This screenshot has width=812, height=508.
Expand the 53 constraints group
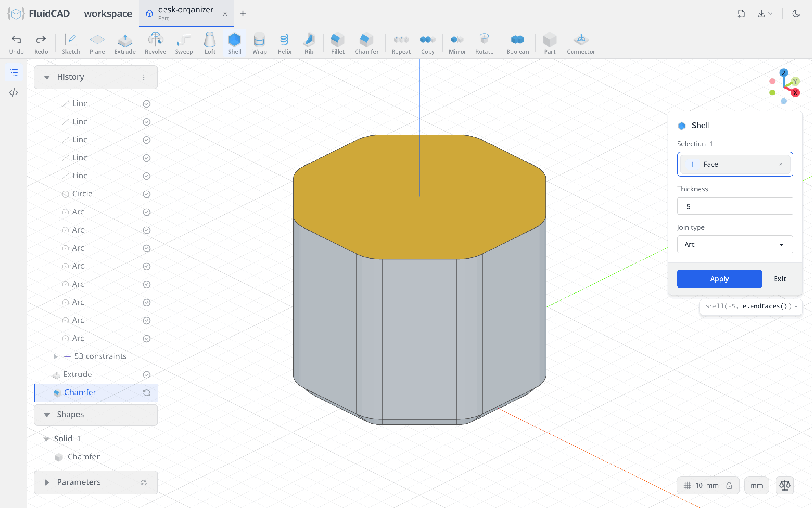click(x=55, y=356)
